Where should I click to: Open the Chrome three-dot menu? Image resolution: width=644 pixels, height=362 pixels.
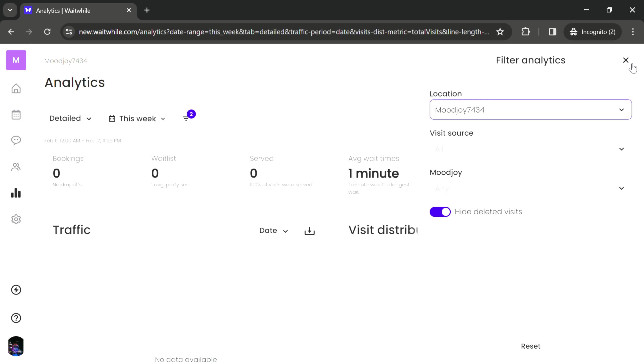pyautogui.click(x=633, y=32)
